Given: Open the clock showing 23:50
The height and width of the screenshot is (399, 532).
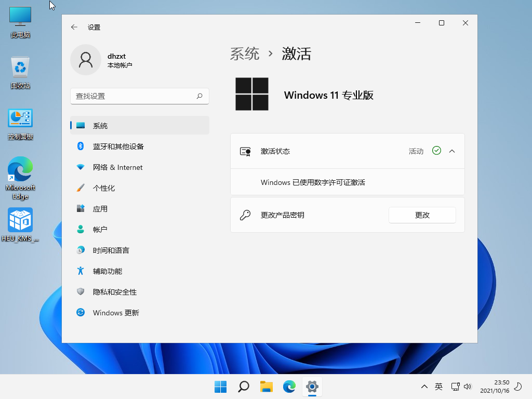Looking at the screenshot, I should (x=495, y=387).
